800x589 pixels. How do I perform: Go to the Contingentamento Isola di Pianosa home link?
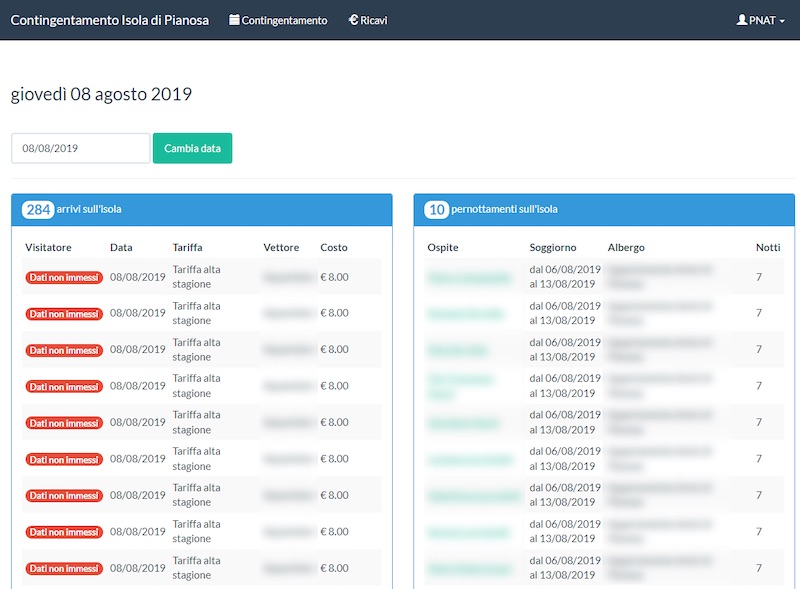pos(109,20)
